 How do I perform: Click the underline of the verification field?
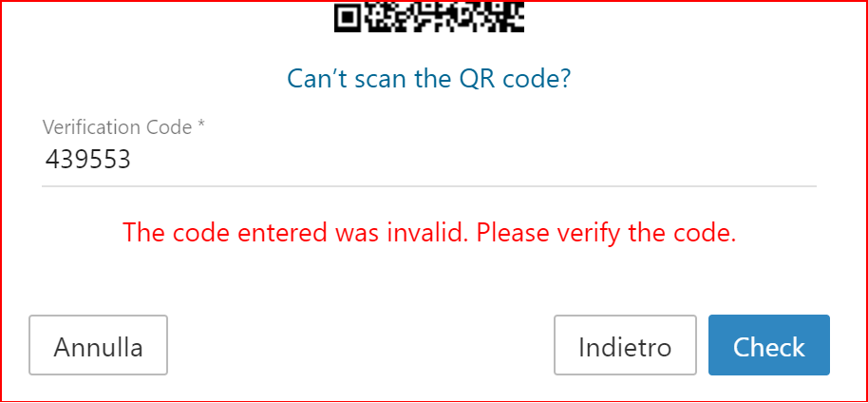coord(429,186)
